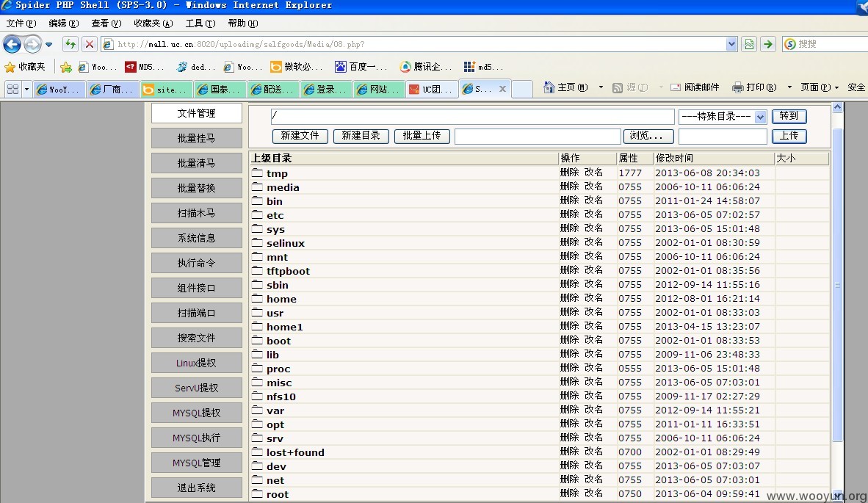Viewport: 868px width, 503px height.
Task: Click the Refresh page icon
Action: coord(70,44)
